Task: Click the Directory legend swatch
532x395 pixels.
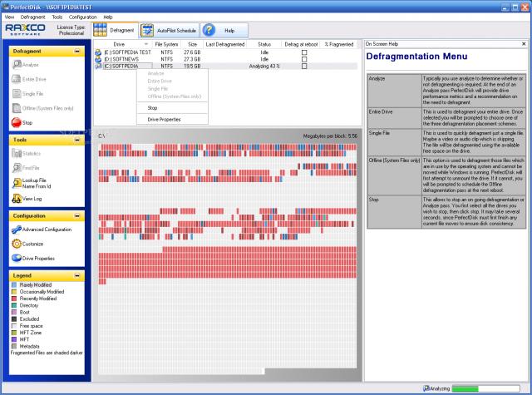Action: [14, 305]
